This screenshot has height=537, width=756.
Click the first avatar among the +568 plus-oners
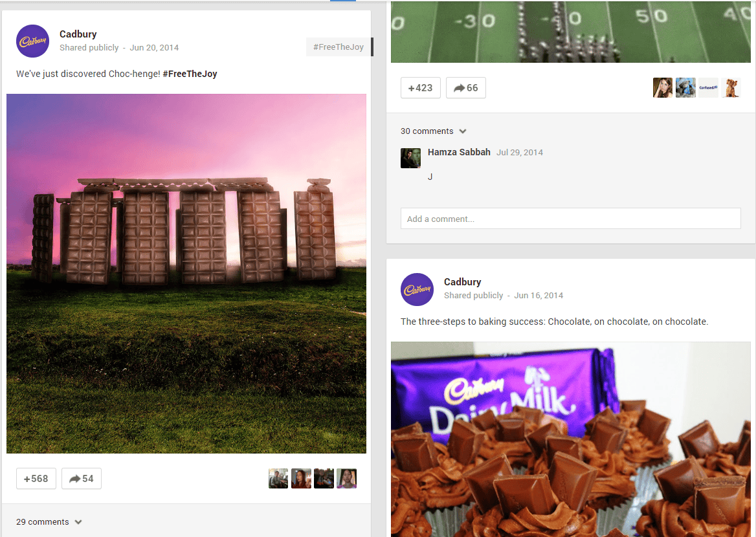coord(278,478)
